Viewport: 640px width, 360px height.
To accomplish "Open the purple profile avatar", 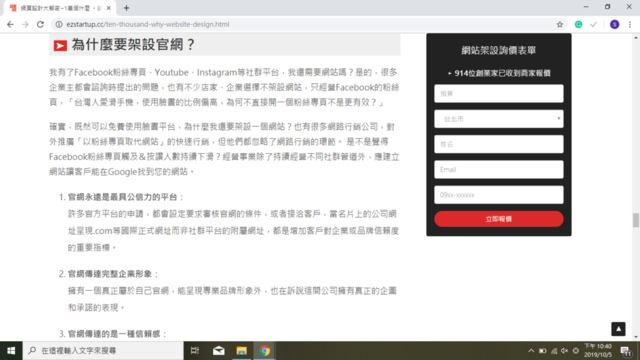I will tap(614, 24).
